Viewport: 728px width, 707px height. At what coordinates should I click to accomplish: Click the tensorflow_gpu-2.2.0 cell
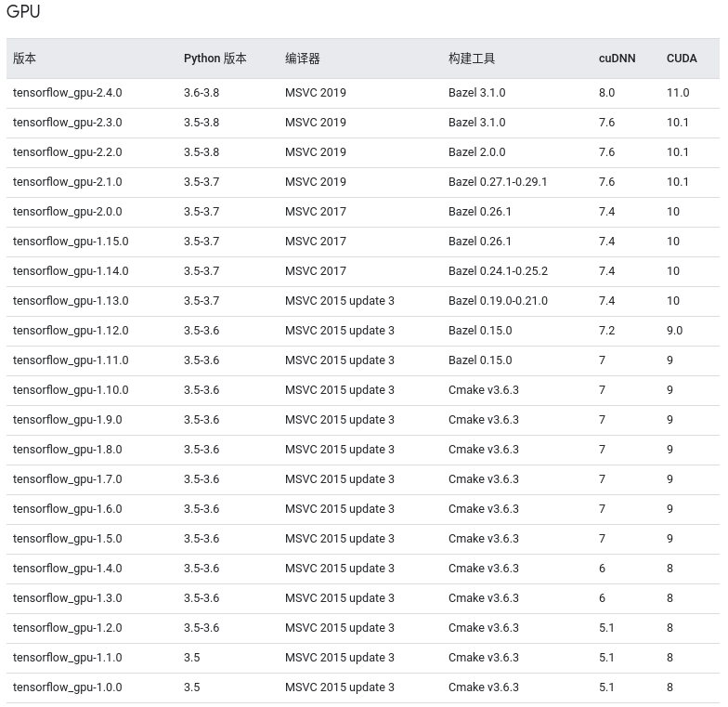(67, 152)
